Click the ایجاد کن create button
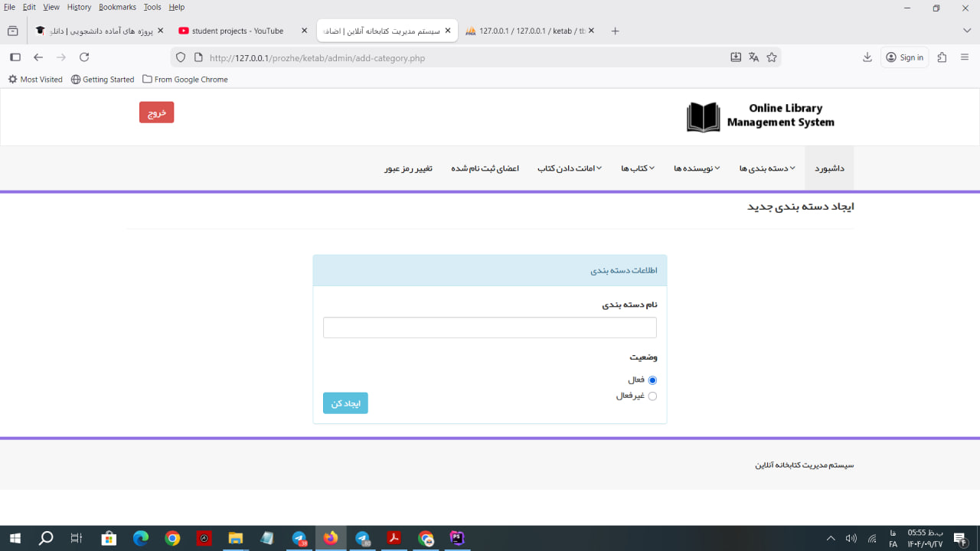Screen dimensions: 980x551 tap(345, 403)
